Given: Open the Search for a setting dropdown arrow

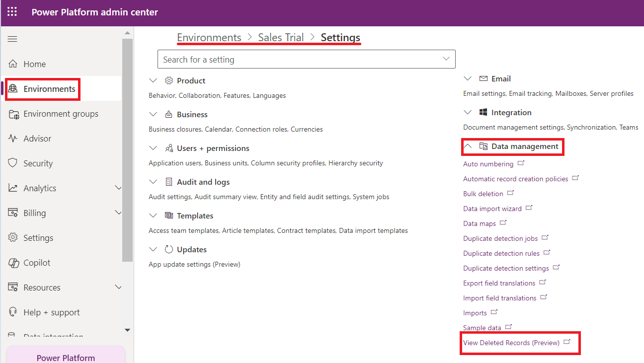Looking at the screenshot, I should (x=446, y=59).
